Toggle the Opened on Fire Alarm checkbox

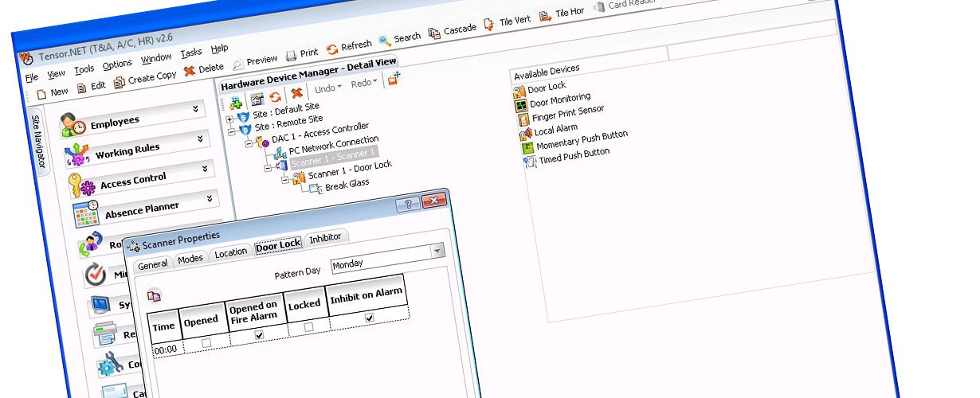[259, 335]
